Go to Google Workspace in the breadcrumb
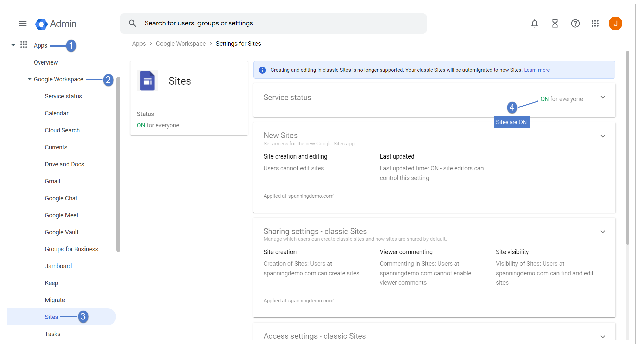644x350 pixels. pos(181,44)
